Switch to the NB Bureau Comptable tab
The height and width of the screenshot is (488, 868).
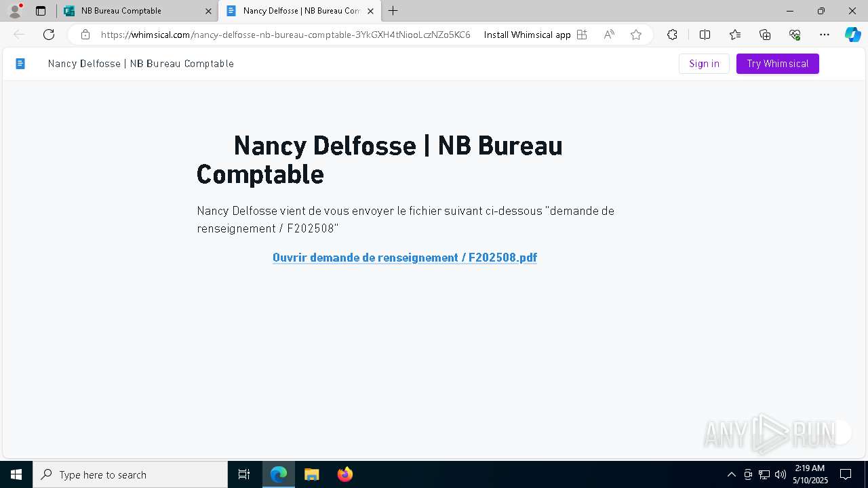pos(138,11)
